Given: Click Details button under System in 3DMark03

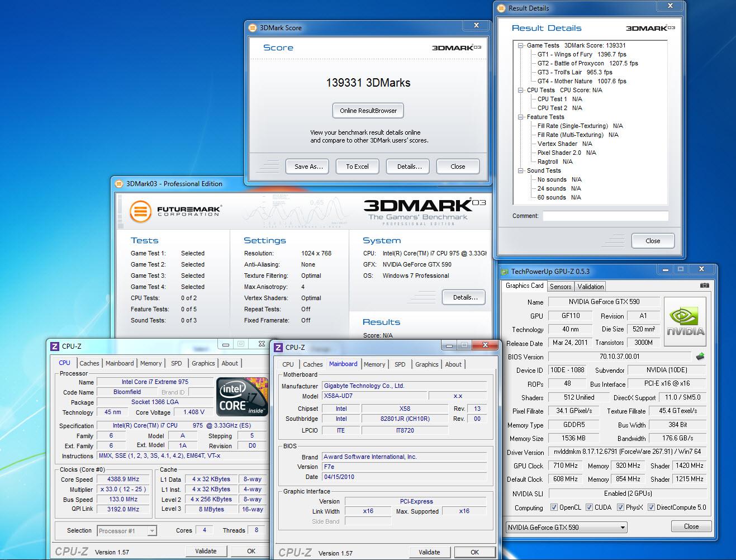Looking at the screenshot, I should [463, 297].
